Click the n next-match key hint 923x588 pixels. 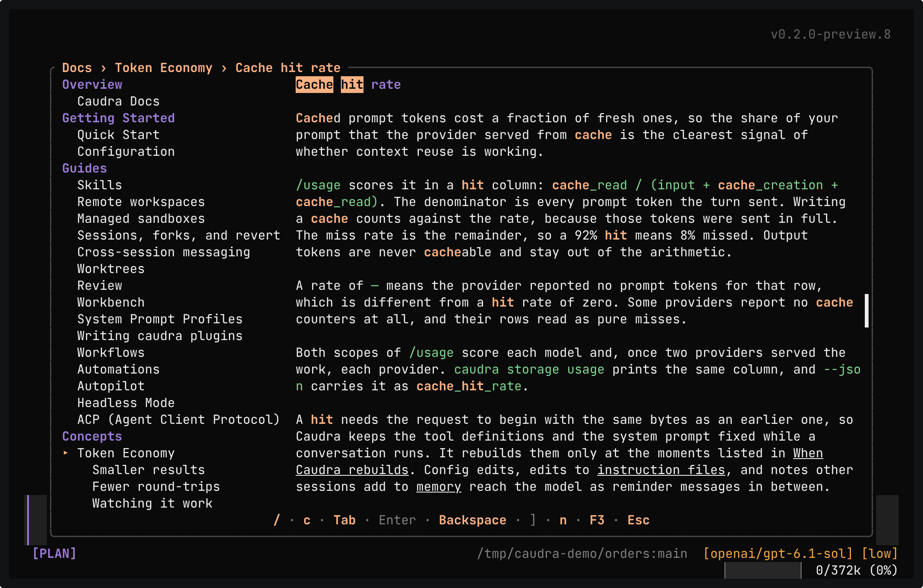563,520
